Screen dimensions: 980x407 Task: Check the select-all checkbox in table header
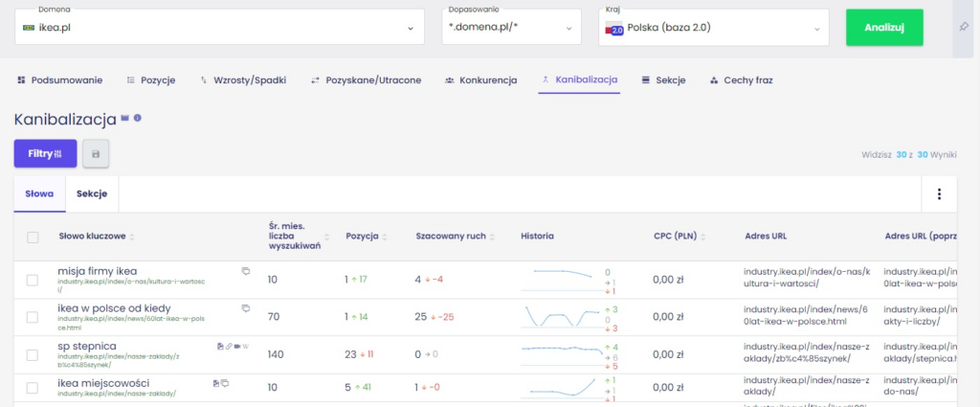point(33,237)
